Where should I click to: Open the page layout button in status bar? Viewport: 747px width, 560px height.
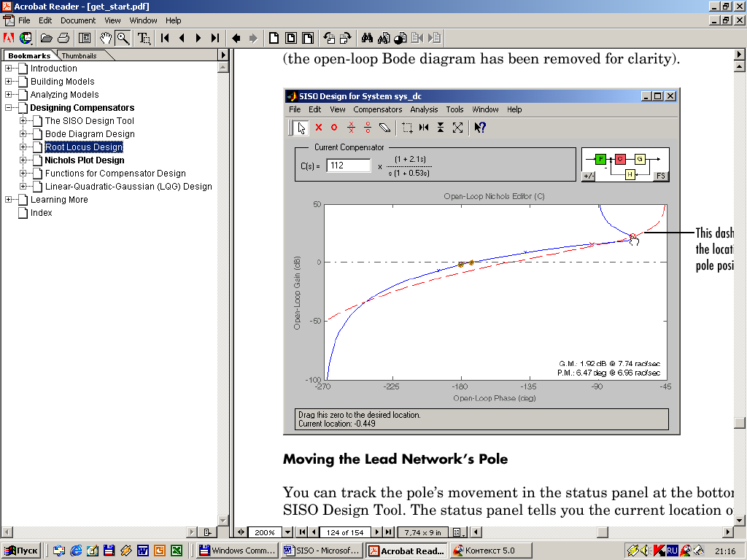pos(460,532)
